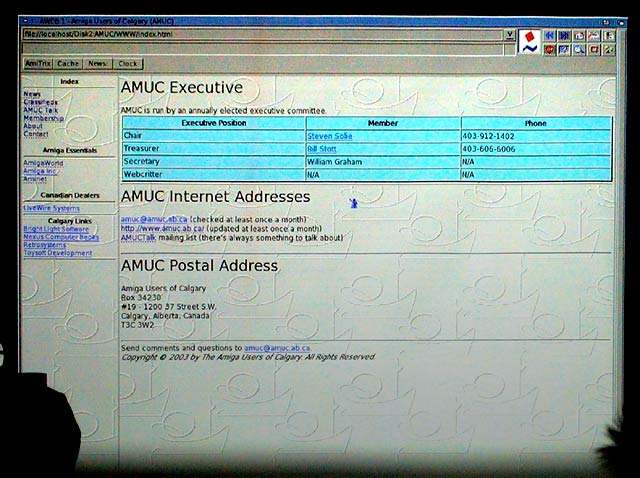Click the blue Forward arrow toolbar icon
This screenshot has height=478, width=640.
[564, 36]
